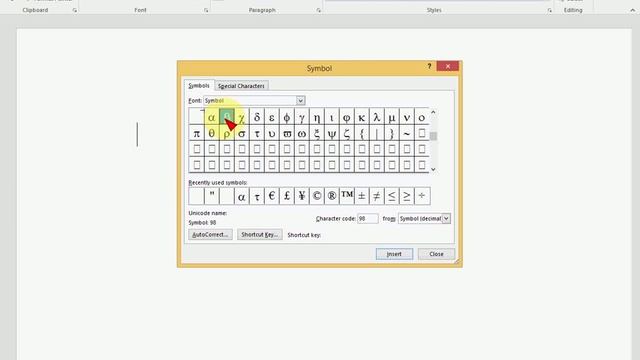Image resolution: width=640 pixels, height=360 pixels.
Task: Pick the delta symbol in the grid
Action: coord(257,117)
